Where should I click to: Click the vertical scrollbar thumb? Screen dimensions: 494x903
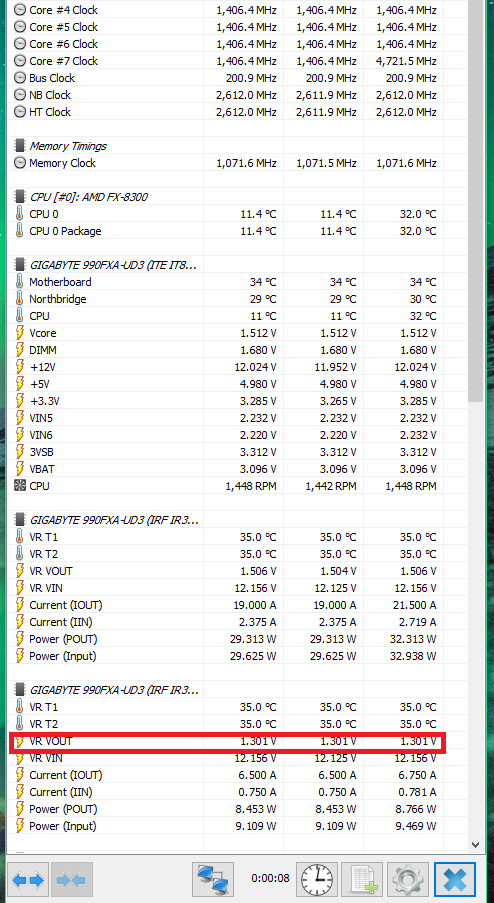click(x=476, y=201)
